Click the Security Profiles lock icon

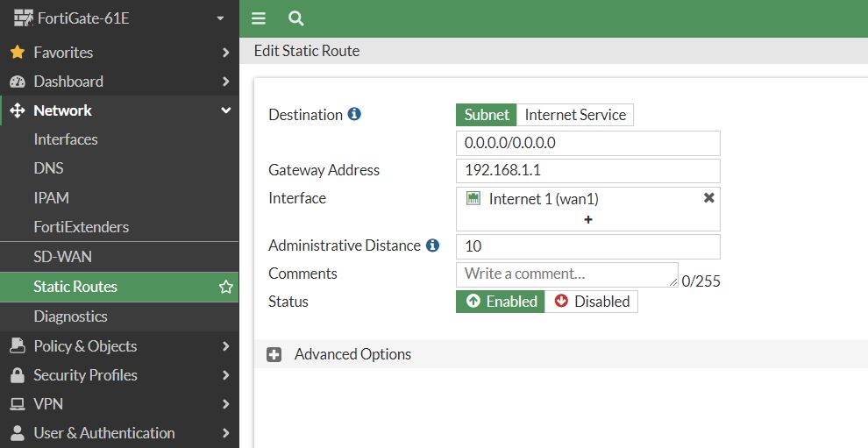click(x=18, y=375)
